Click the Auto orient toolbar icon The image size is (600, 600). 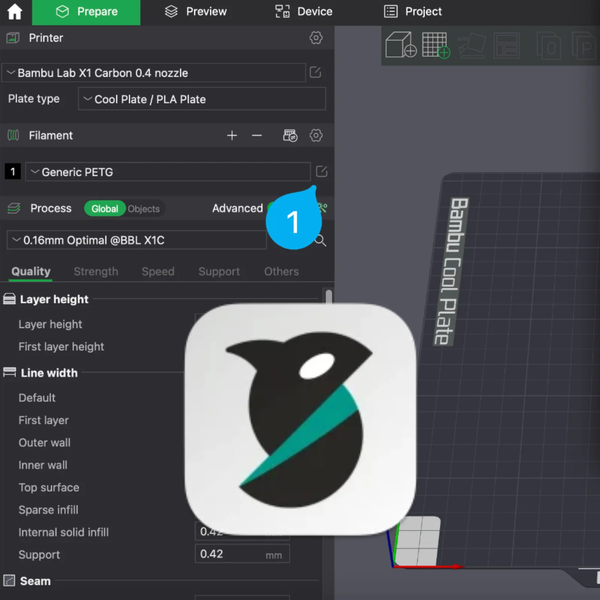(472, 45)
